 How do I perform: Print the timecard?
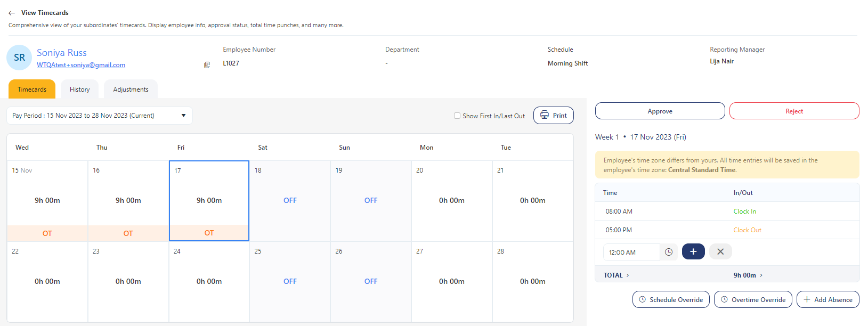[x=553, y=116]
